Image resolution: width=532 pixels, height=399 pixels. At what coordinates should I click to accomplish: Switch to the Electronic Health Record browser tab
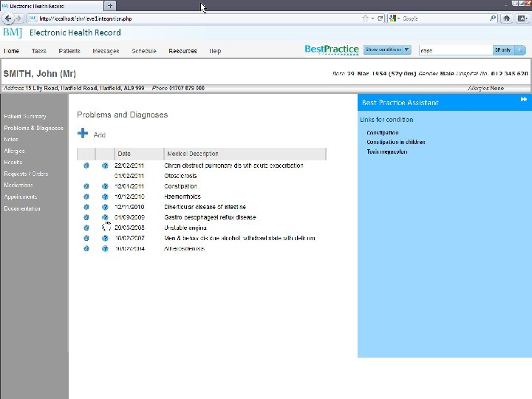[x=51, y=6]
